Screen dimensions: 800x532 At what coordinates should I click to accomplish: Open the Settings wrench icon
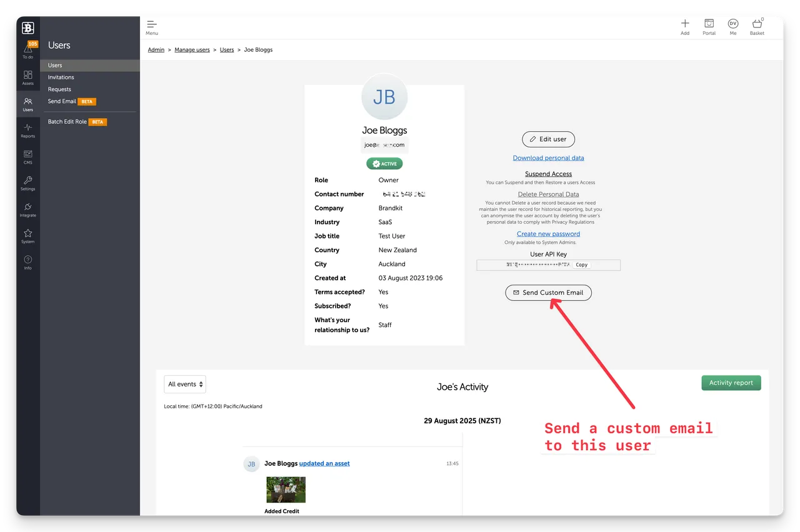(x=28, y=182)
